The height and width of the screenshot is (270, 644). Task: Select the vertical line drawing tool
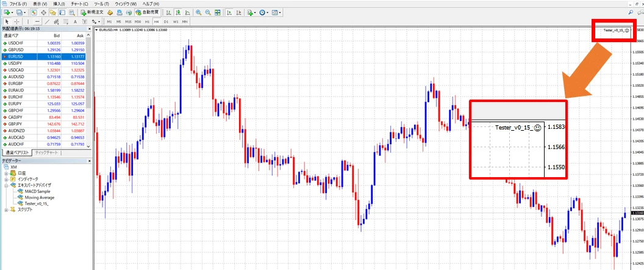click(x=28, y=21)
